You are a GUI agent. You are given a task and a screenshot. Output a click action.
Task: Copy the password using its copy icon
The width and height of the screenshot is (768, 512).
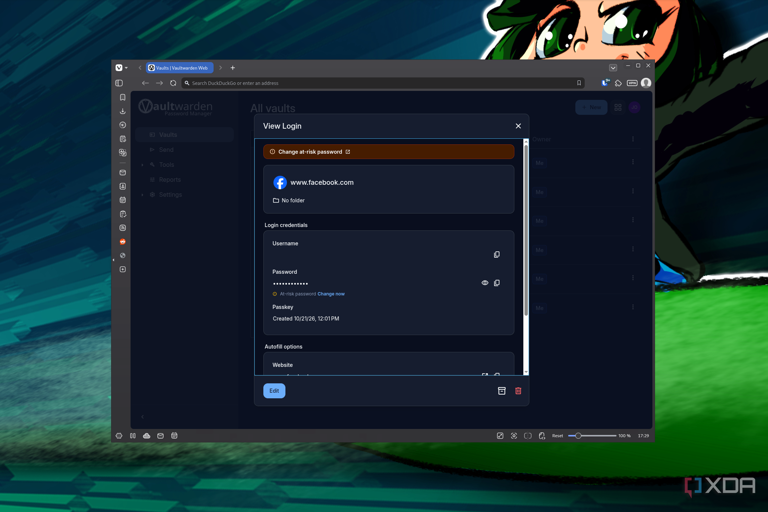pyautogui.click(x=497, y=283)
